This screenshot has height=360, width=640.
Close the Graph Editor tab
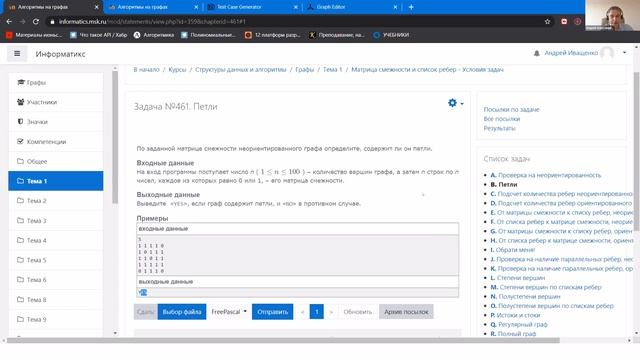click(x=395, y=7)
